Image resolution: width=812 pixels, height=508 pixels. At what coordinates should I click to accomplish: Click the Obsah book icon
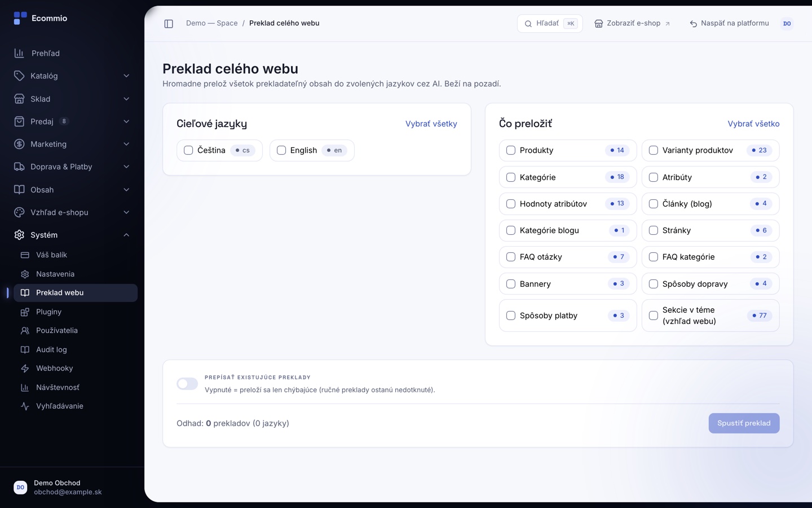click(x=19, y=190)
